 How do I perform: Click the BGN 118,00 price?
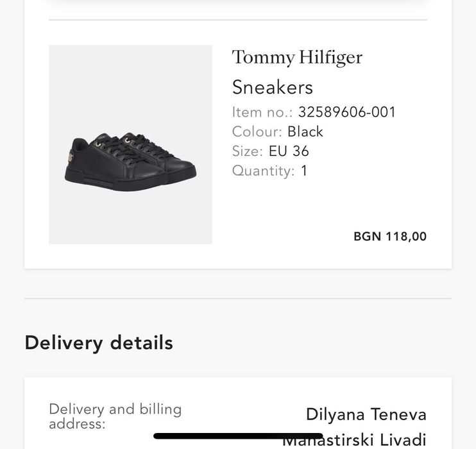(x=389, y=237)
